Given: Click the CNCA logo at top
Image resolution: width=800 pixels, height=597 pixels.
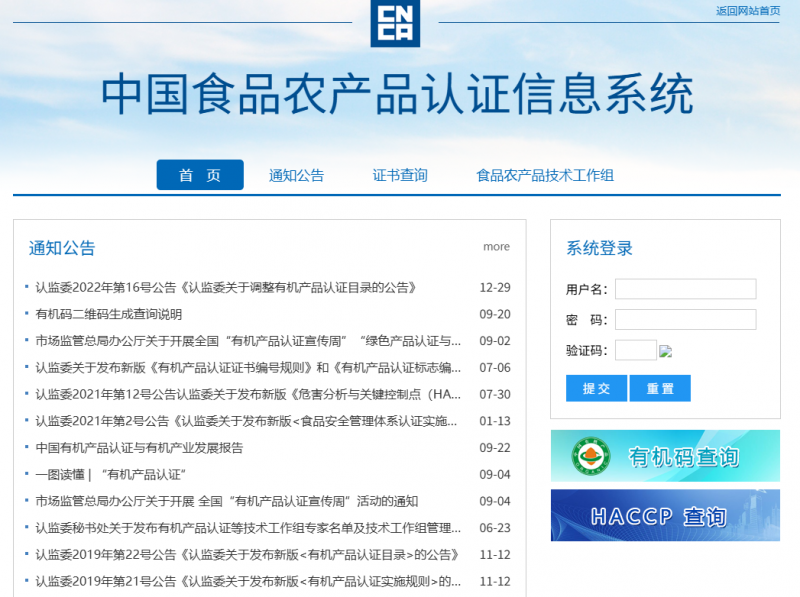Looking at the screenshot, I should pos(395,23).
